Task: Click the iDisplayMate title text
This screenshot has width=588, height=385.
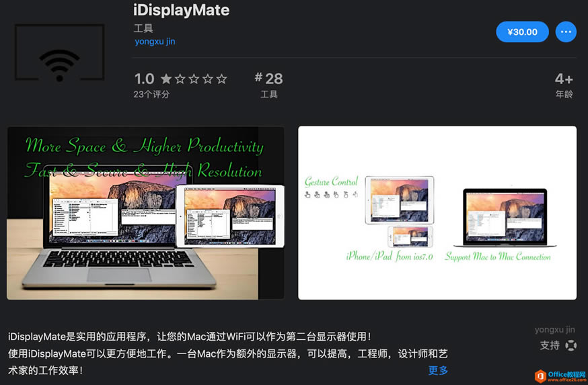Action: (x=182, y=10)
